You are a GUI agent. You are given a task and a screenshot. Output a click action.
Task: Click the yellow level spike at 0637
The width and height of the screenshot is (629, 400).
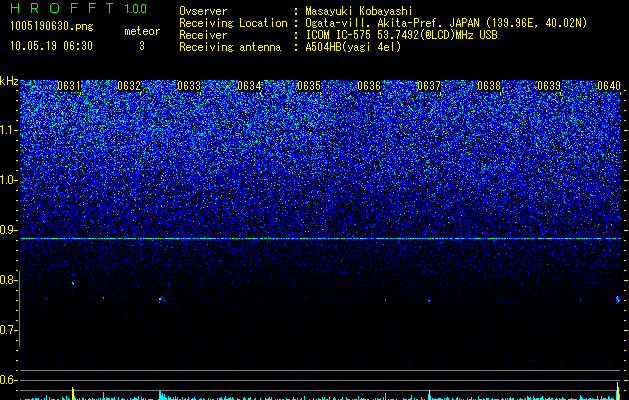429,395
